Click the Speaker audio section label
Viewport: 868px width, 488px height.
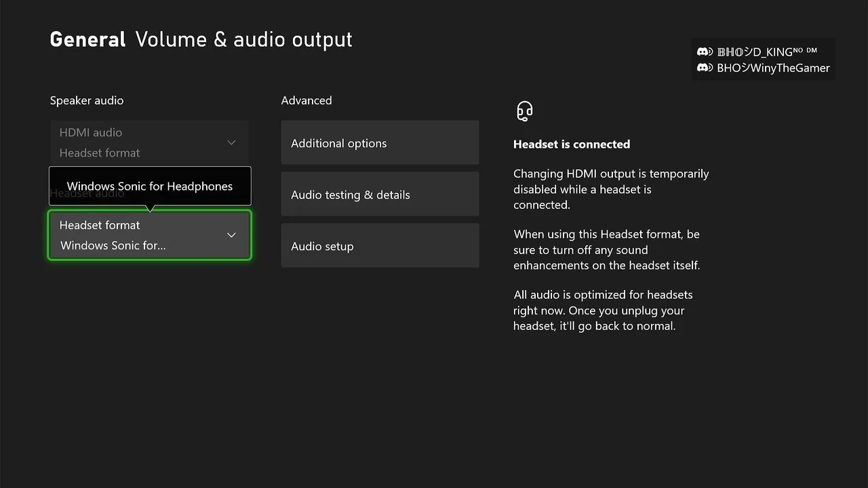[x=87, y=100]
